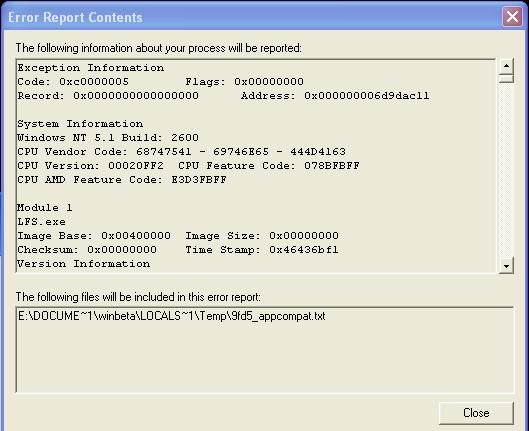Click the exception Code 0xc0000005 text

(73, 82)
